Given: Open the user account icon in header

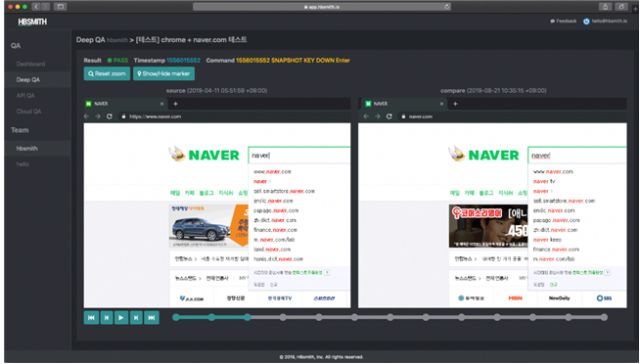Looking at the screenshot, I should point(586,21).
